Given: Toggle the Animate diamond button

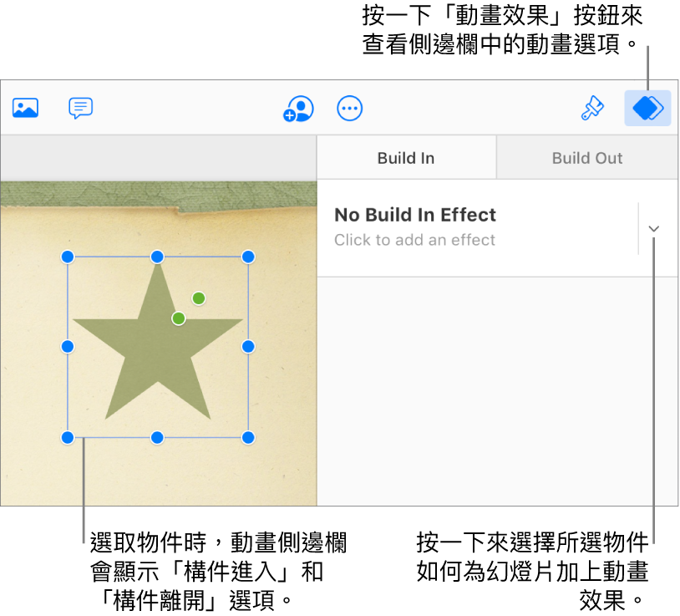Looking at the screenshot, I should coord(647,108).
